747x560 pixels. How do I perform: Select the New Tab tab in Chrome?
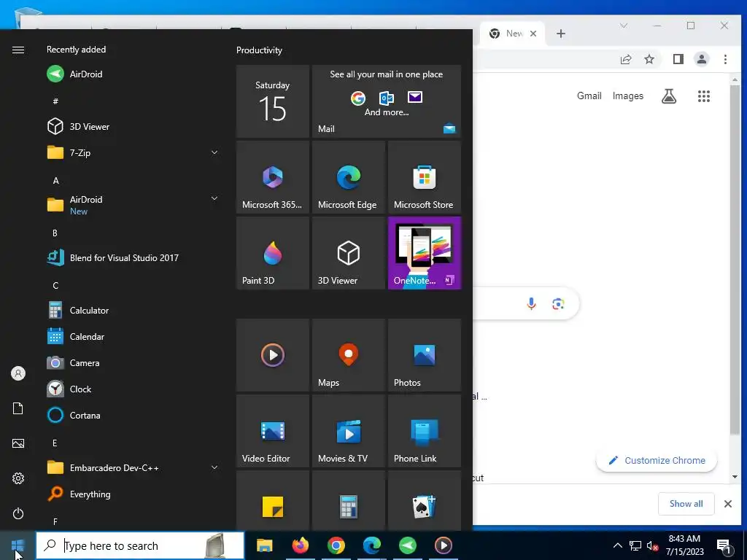514,34
